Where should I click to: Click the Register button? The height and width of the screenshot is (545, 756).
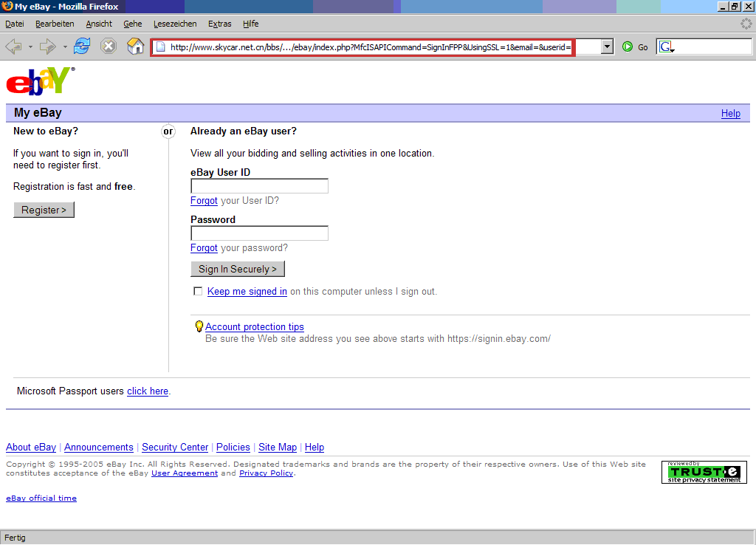pyautogui.click(x=44, y=210)
